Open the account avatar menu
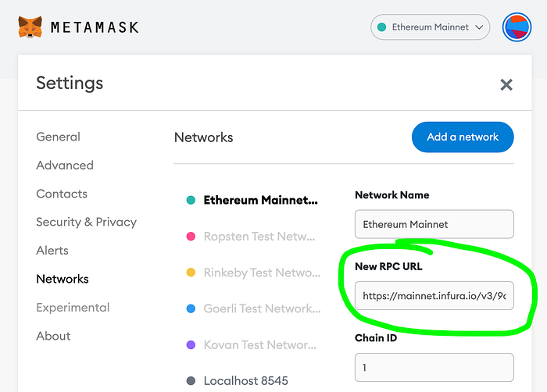547x392 pixels. pos(517,27)
